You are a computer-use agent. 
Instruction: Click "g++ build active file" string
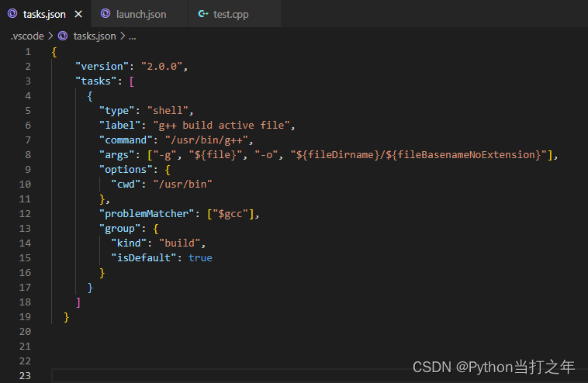point(222,125)
